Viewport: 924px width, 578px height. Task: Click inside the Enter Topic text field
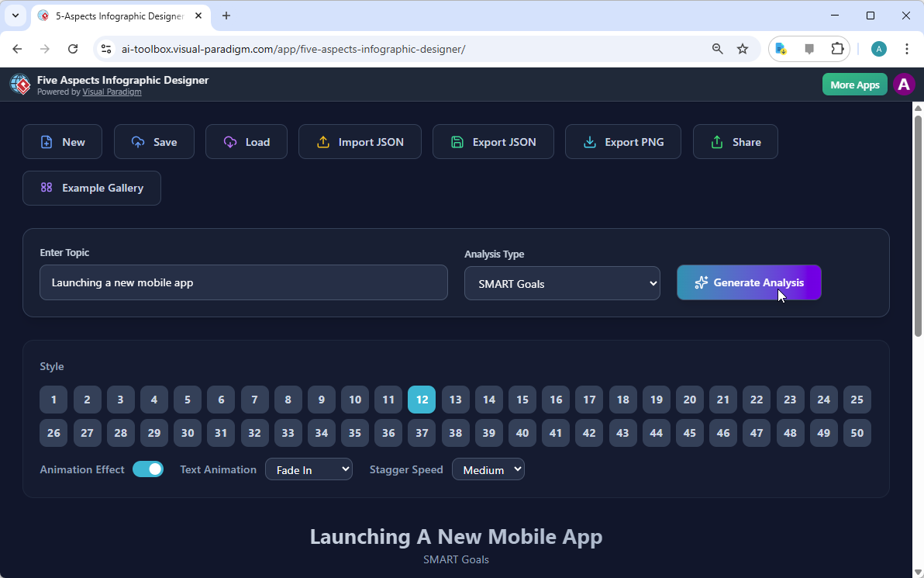pos(243,282)
